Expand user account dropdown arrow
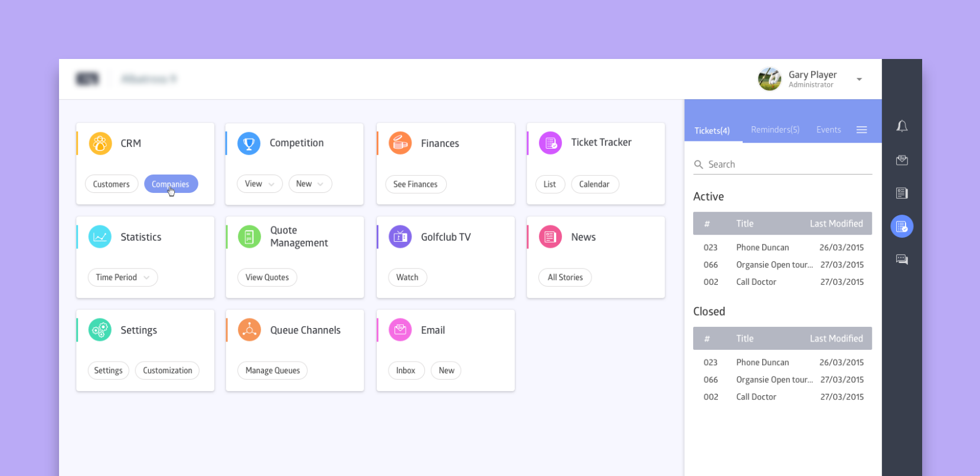The width and height of the screenshot is (980, 476). pos(860,79)
